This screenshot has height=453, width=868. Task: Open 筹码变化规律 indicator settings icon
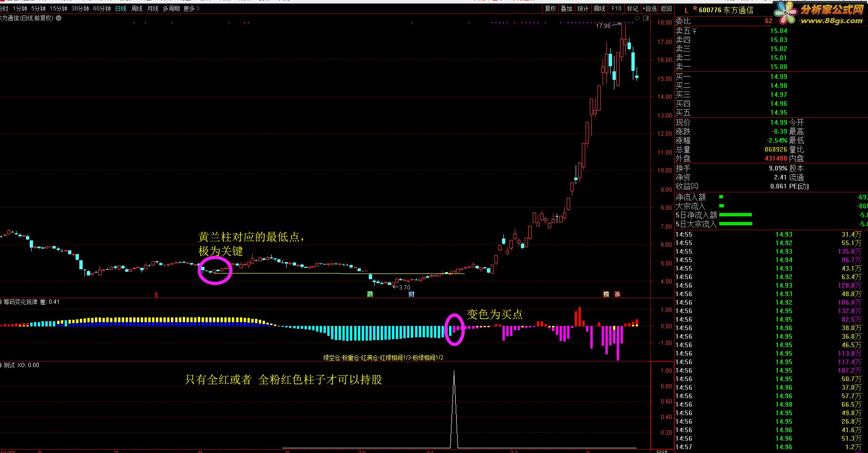pos(1,302)
